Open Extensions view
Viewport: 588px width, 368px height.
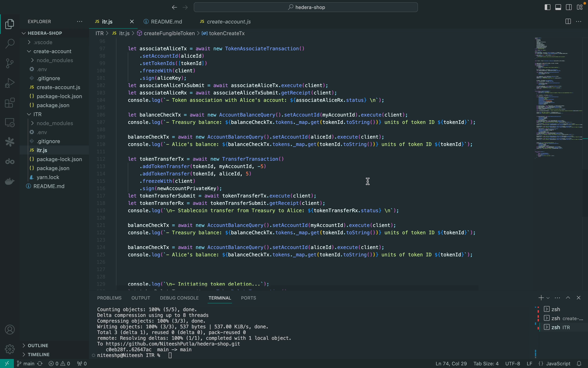tap(10, 103)
